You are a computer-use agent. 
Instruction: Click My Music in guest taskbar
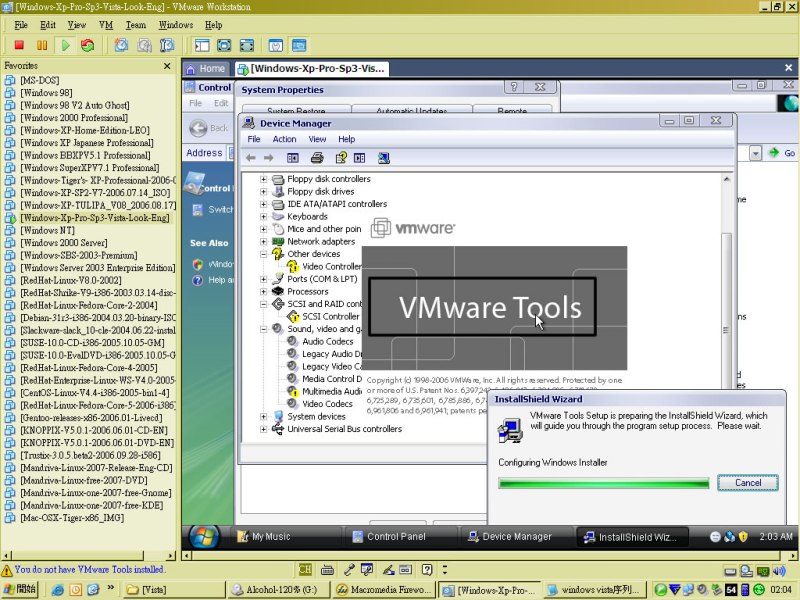pyautogui.click(x=270, y=537)
